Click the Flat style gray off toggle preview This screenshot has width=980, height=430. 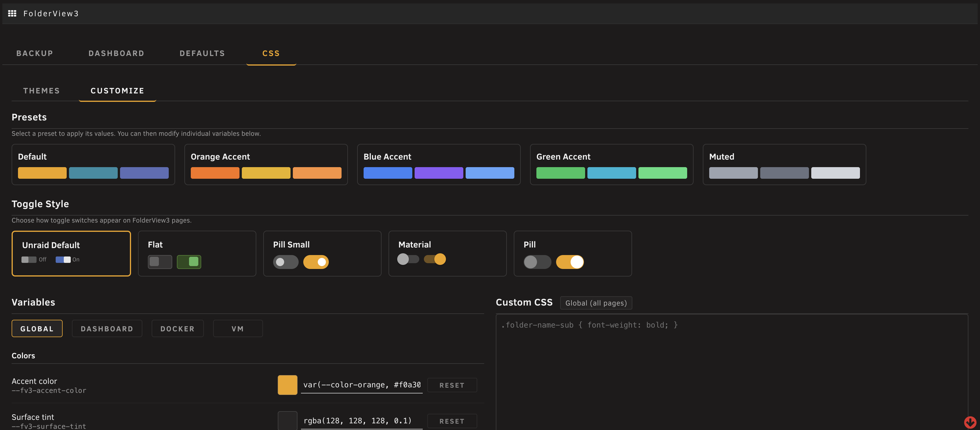click(160, 262)
